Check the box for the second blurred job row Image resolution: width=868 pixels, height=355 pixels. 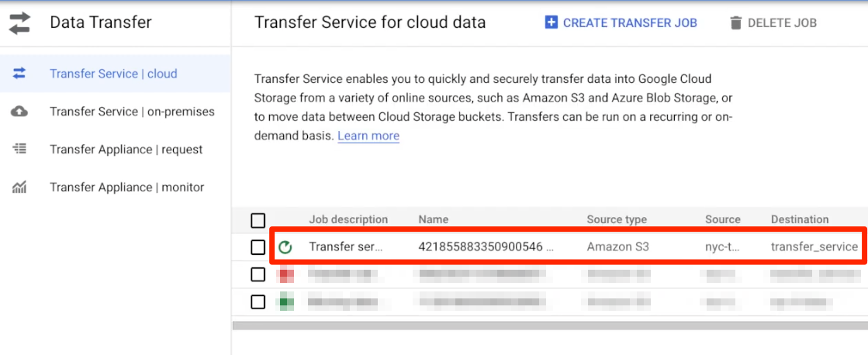[258, 274]
